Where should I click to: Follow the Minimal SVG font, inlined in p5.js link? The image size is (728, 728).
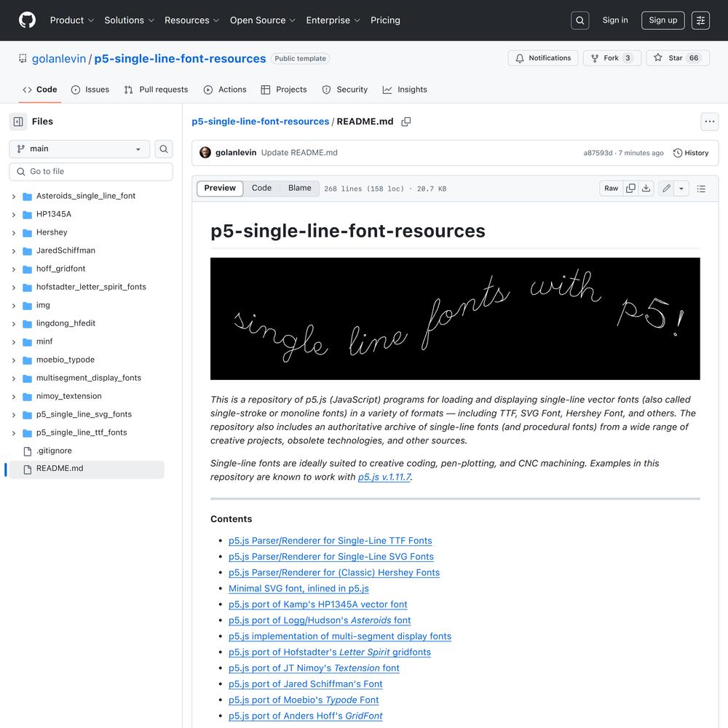[298, 589]
